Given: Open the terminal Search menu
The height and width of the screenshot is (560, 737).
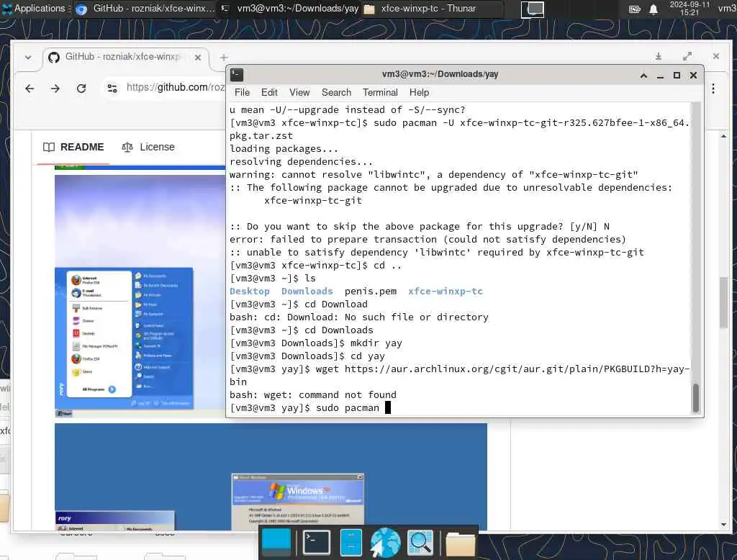Looking at the screenshot, I should click(x=337, y=93).
